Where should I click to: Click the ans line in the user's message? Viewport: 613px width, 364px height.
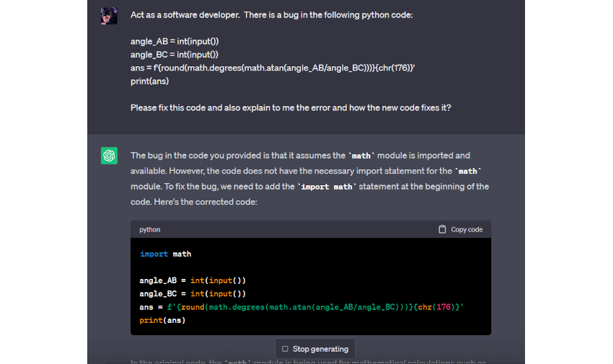[x=273, y=68]
